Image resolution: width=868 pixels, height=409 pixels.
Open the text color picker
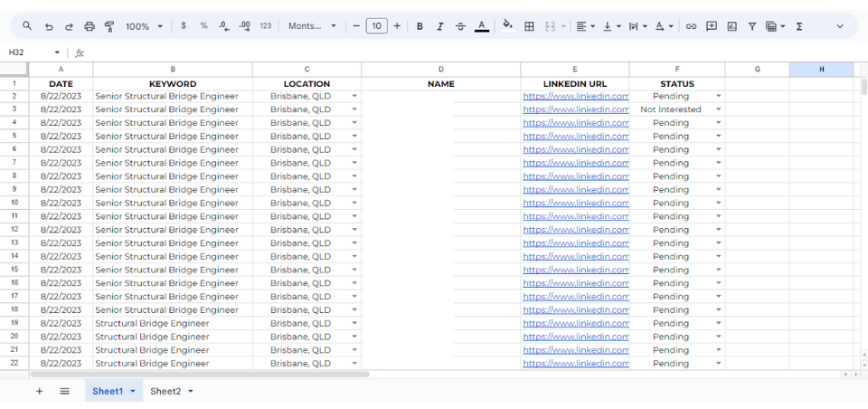[x=482, y=26]
